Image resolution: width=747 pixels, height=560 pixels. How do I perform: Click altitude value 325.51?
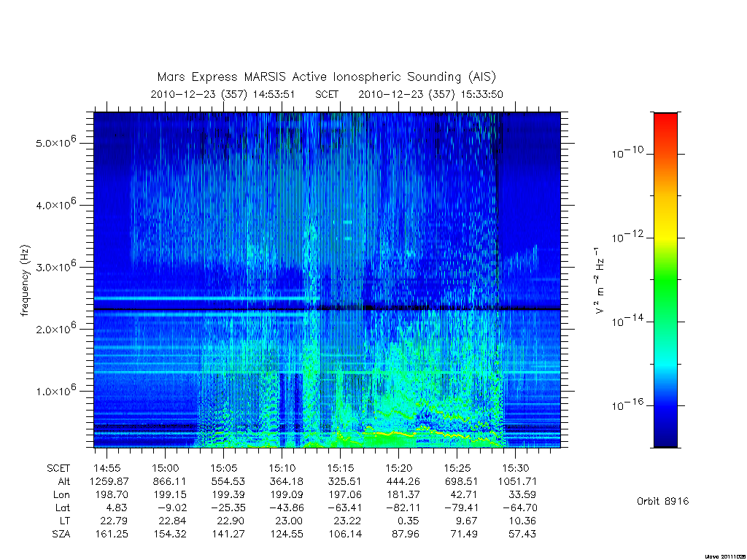coord(345,481)
